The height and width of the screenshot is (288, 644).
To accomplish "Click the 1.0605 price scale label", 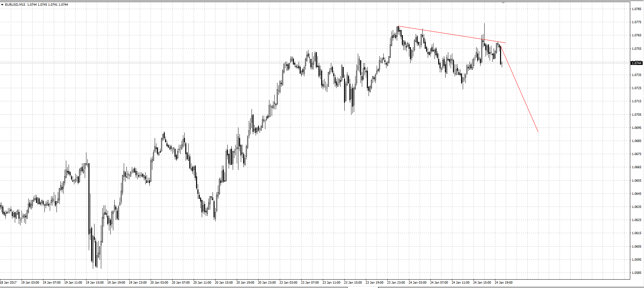I will pos(636,247).
